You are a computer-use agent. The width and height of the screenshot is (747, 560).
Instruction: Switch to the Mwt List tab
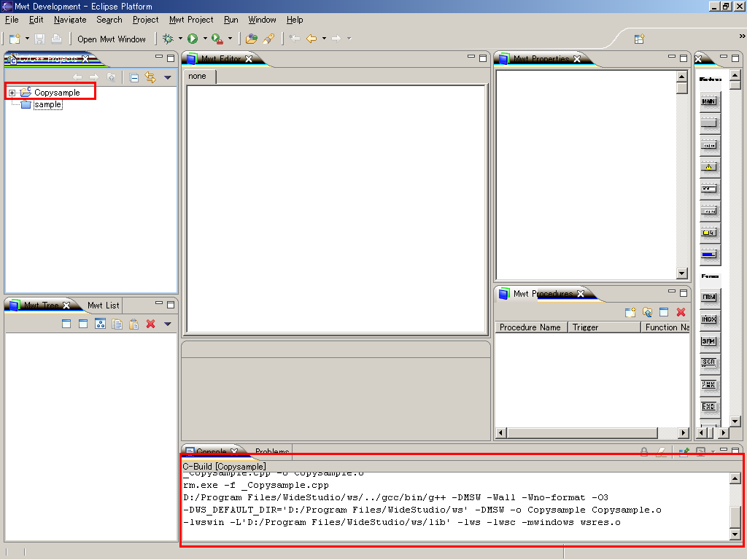click(x=103, y=306)
